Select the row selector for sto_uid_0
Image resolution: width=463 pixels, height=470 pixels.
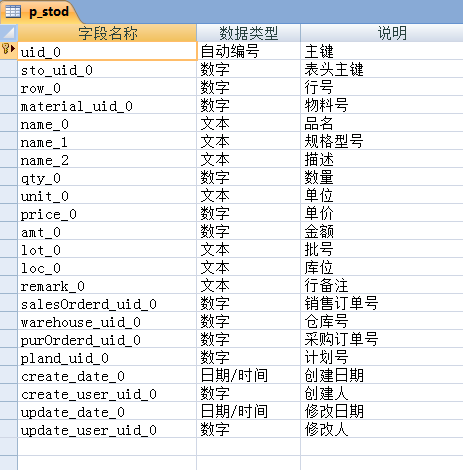click(x=9, y=69)
